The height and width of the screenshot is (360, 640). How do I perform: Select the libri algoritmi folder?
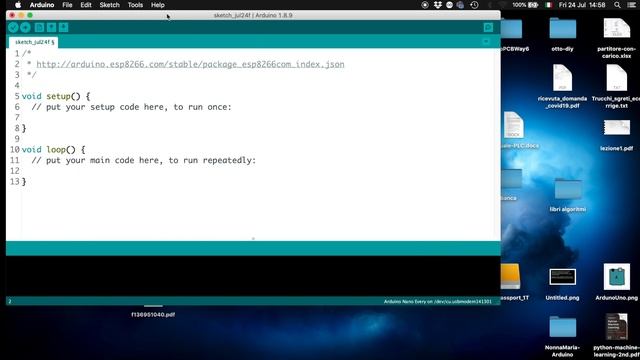pos(567,195)
